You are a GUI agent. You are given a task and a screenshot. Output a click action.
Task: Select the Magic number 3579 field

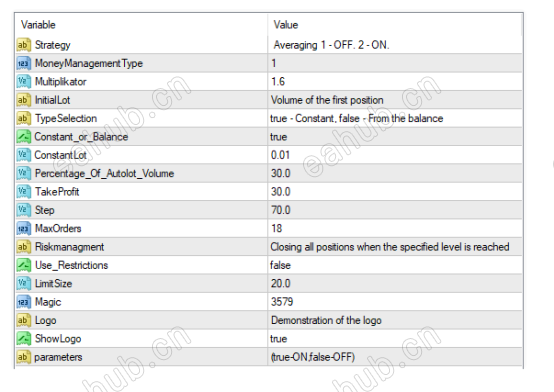(395, 302)
